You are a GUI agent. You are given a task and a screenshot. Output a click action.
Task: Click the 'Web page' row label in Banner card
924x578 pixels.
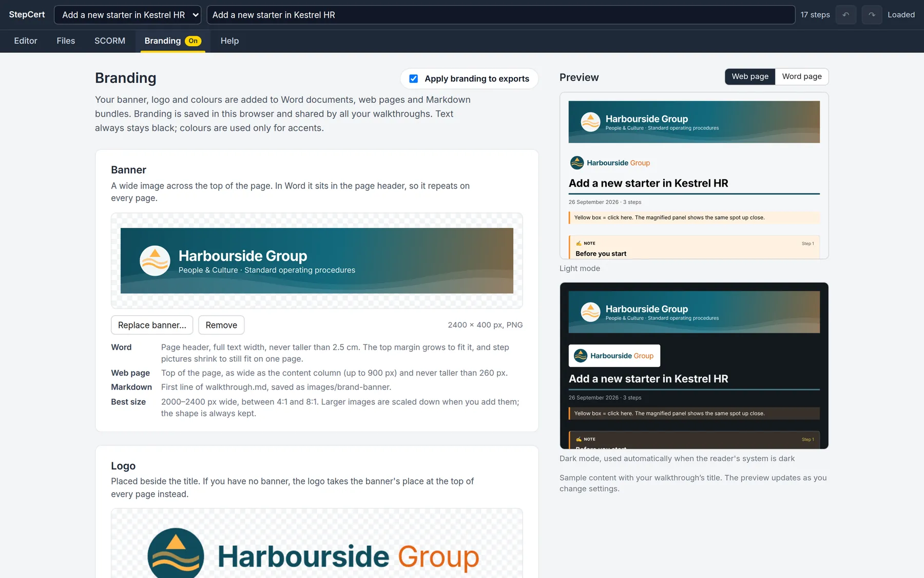pos(130,373)
